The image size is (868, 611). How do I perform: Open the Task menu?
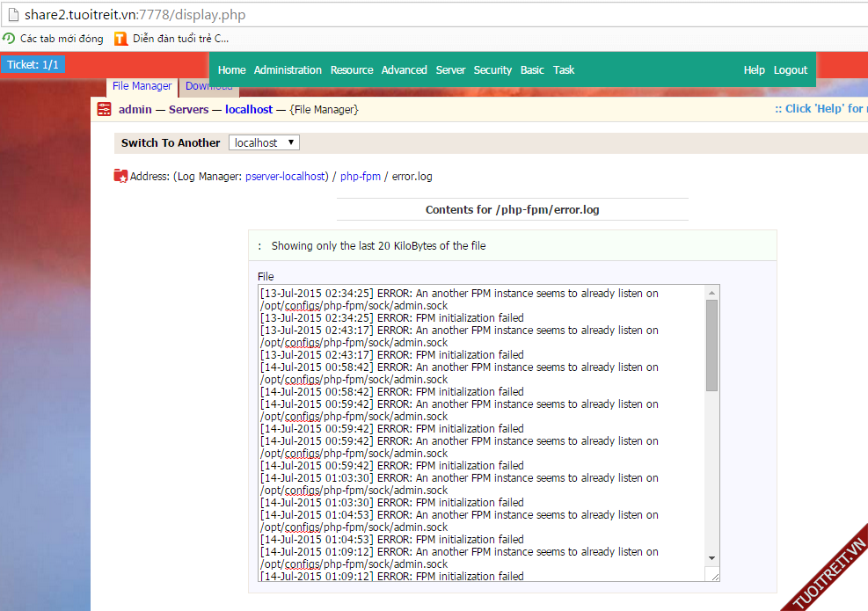point(564,70)
